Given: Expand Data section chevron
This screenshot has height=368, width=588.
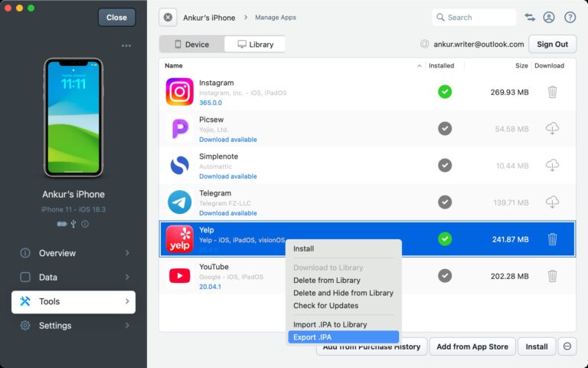Looking at the screenshot, I should click(127, 277).
